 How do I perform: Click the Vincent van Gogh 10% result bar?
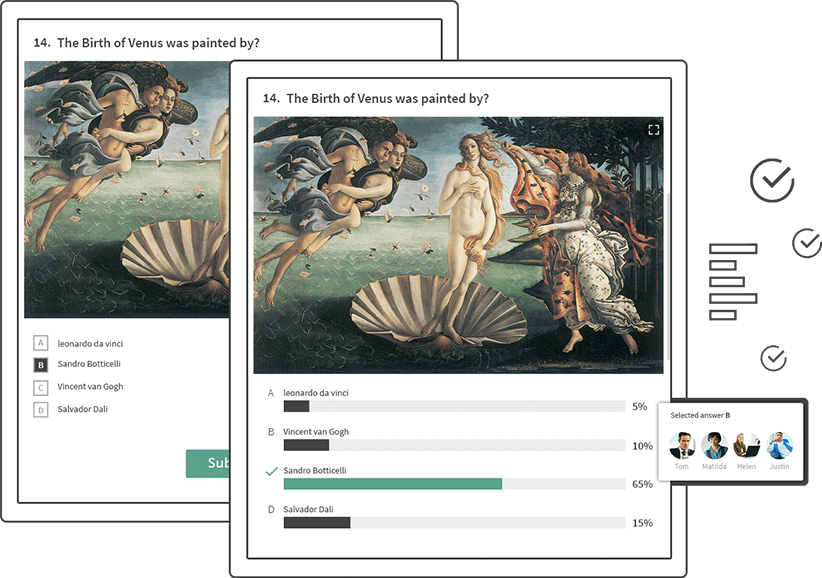pos(454,445)
